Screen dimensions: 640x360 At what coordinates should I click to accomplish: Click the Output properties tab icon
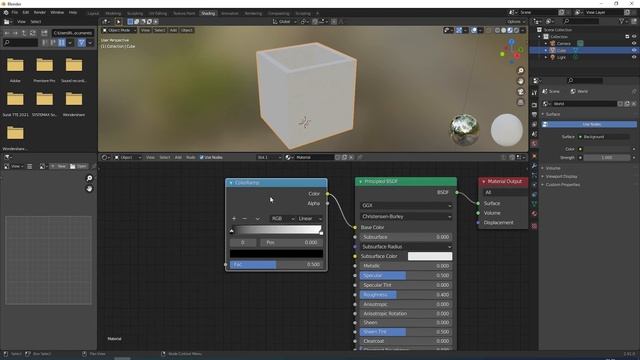click(534, 115)
